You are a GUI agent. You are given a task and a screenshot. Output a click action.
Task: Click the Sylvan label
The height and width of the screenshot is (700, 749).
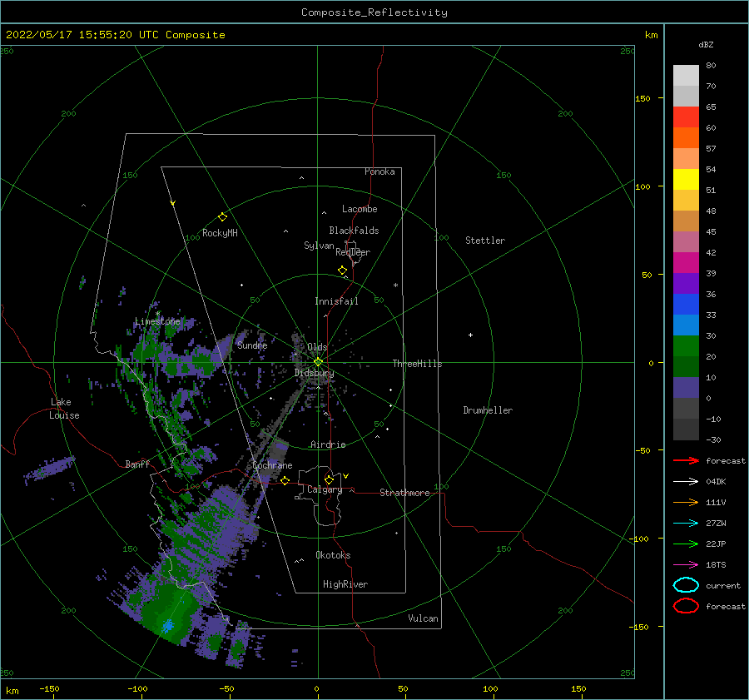319,246
